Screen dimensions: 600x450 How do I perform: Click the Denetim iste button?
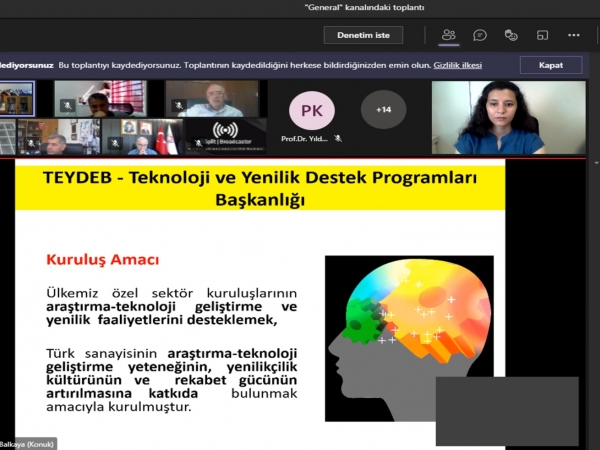(363, 35)
